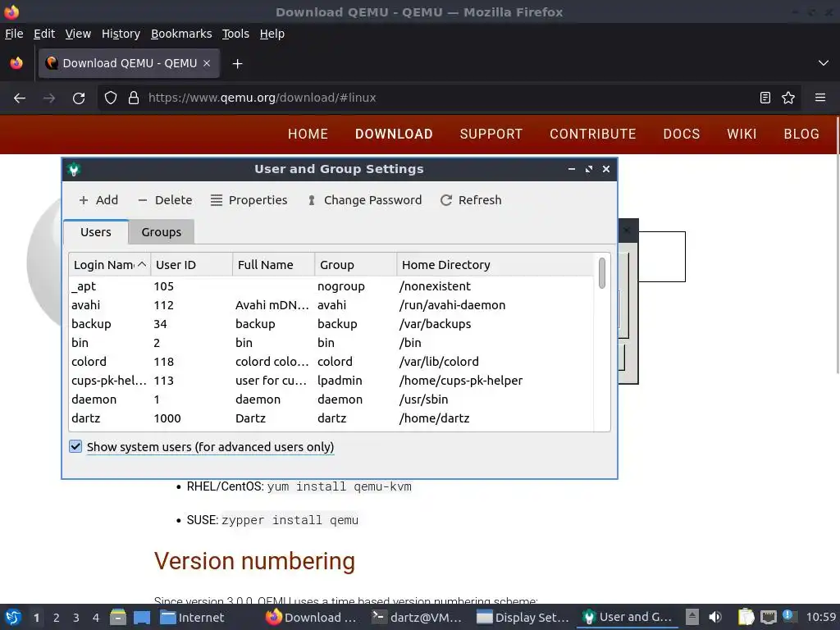The height and width of the screenshot is (630, 840).
Task: Switch to the Groups tab
Action: 162,232
